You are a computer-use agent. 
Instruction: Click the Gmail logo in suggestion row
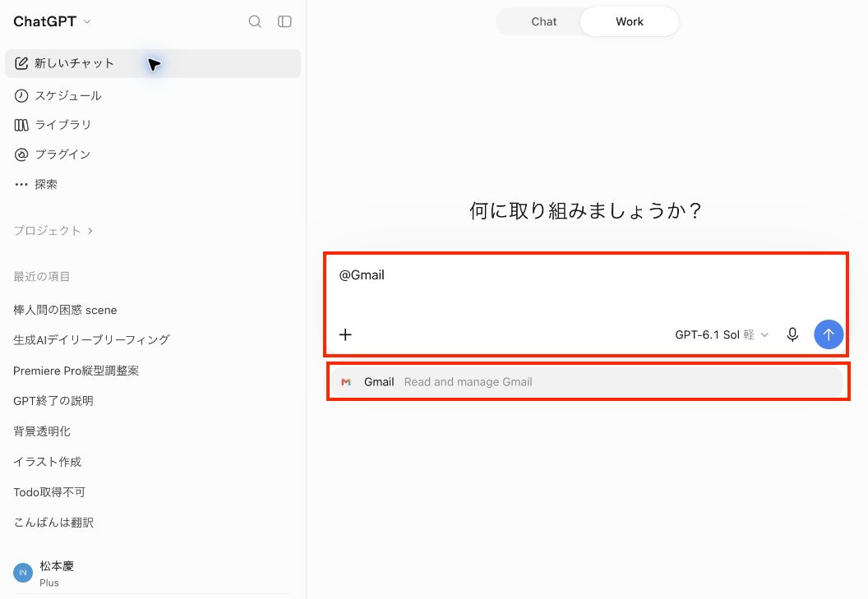[346, 382]
